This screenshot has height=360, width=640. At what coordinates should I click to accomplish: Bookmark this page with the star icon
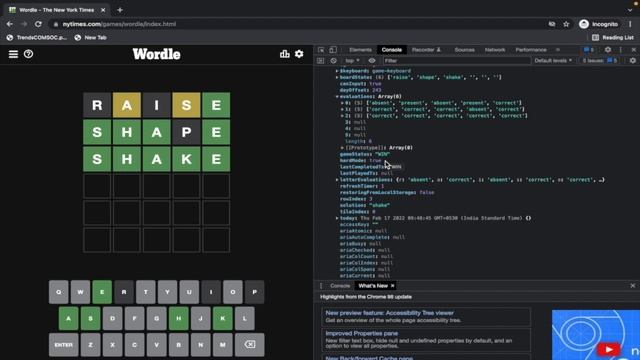pos(566,24)
